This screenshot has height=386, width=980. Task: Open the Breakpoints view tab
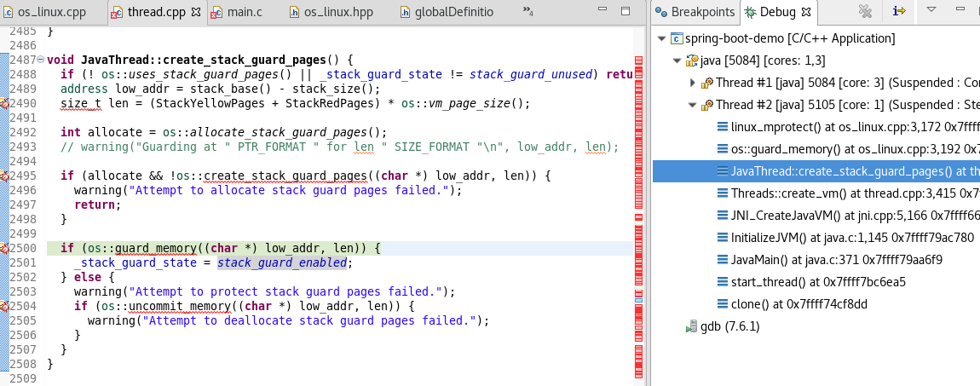point(695,12)
